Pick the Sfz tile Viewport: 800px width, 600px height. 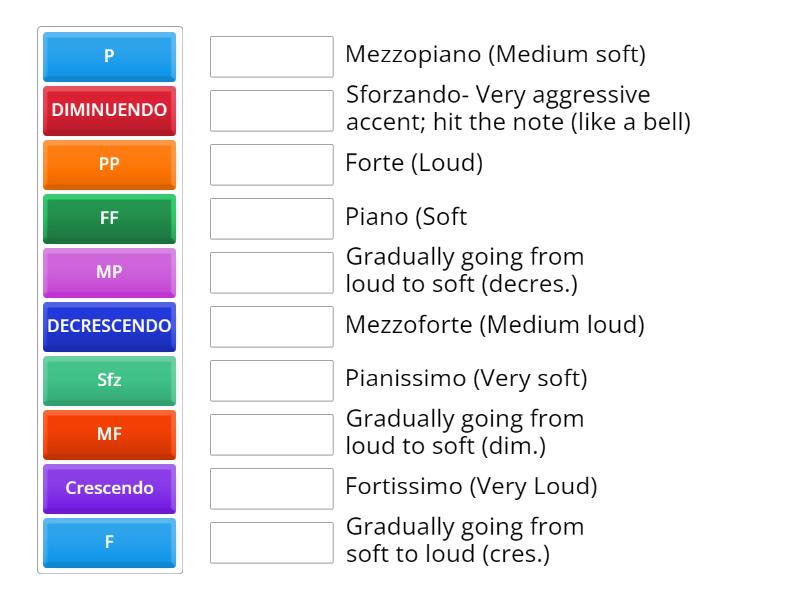coord(108,381)
